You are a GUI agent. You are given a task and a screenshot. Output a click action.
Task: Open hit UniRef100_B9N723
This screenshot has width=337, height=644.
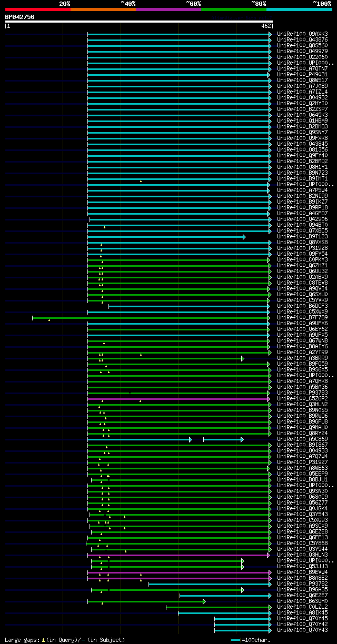click(302, 173)
